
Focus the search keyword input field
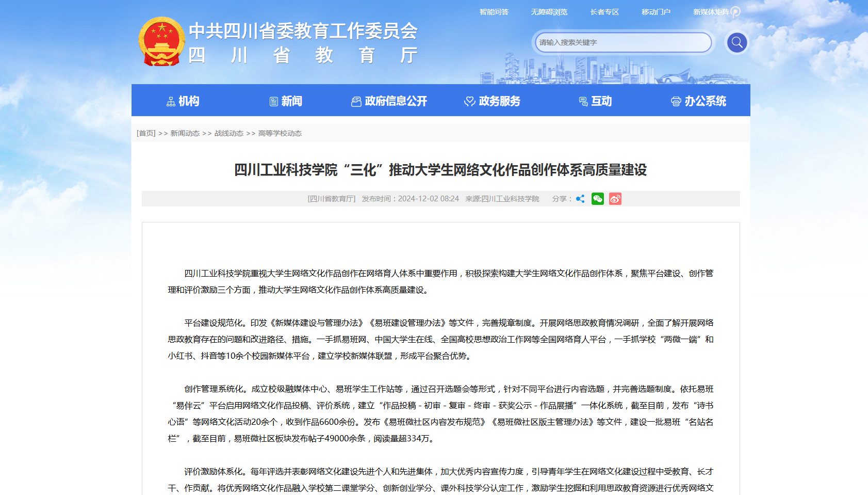click(x=622, y=42)
